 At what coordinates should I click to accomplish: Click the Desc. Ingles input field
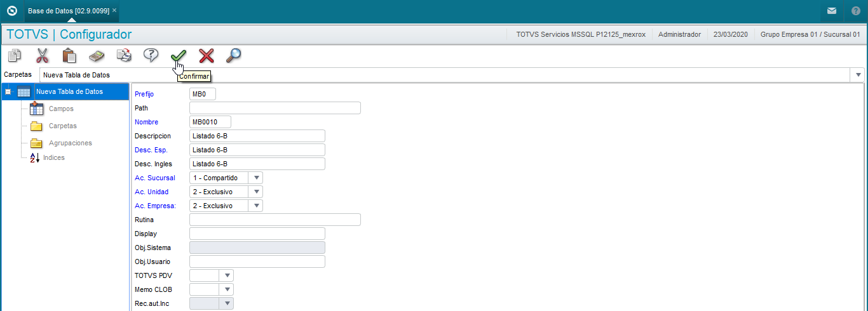(257, 164)
